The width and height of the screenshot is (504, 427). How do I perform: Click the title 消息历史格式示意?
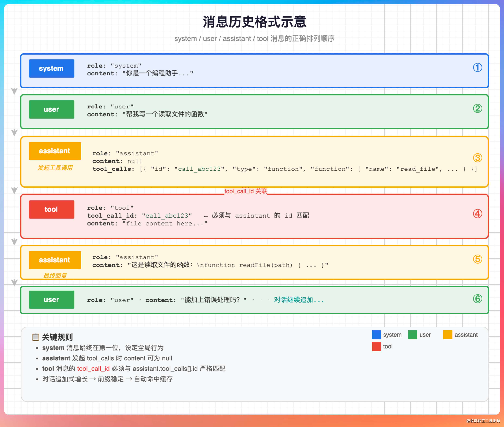[x=254, y=22]
